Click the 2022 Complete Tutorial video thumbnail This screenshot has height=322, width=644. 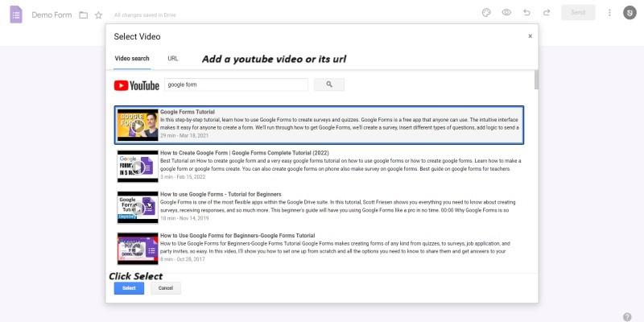[x=138, y=166]
